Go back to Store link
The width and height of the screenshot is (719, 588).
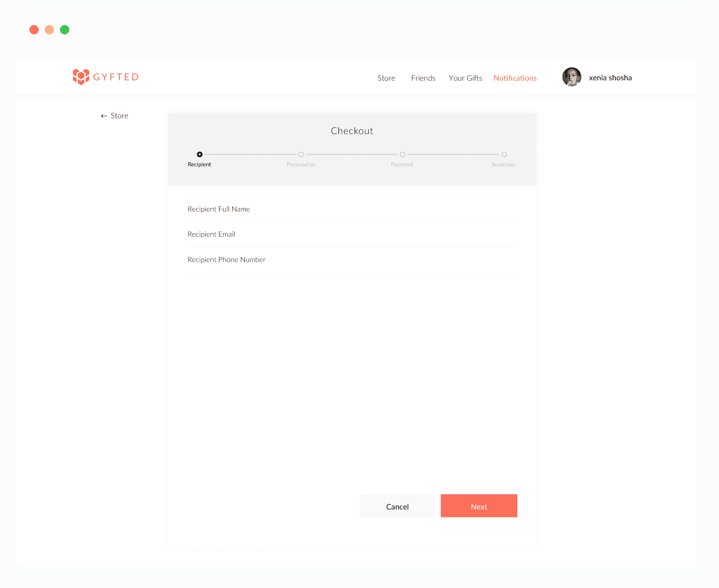119,116
